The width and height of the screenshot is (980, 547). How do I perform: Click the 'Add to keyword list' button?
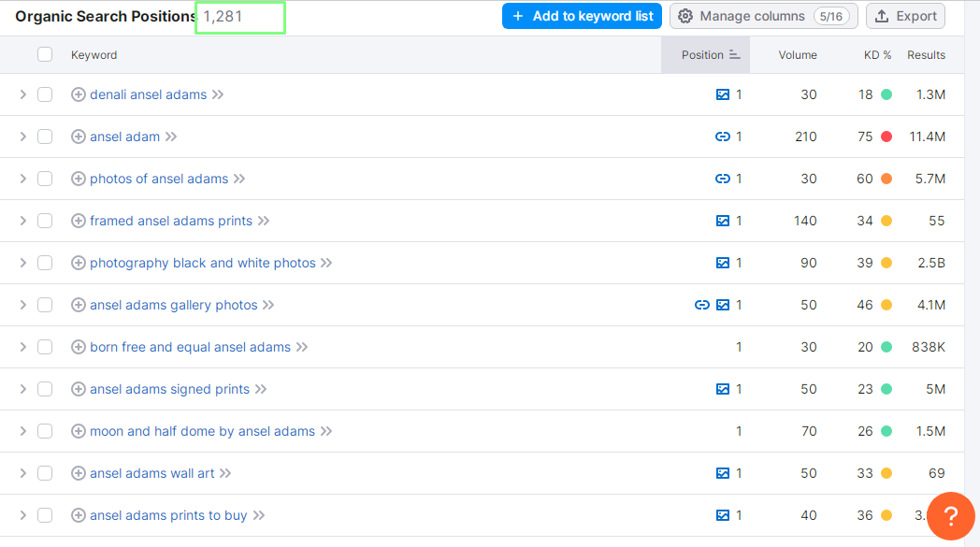click(582, 16)
